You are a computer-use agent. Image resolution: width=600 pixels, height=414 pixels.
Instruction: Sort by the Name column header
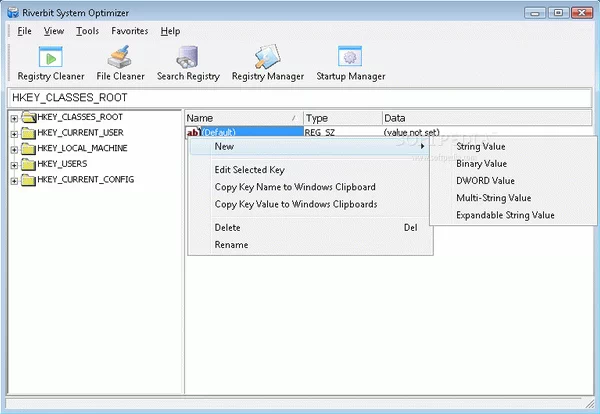pos(244,118)
